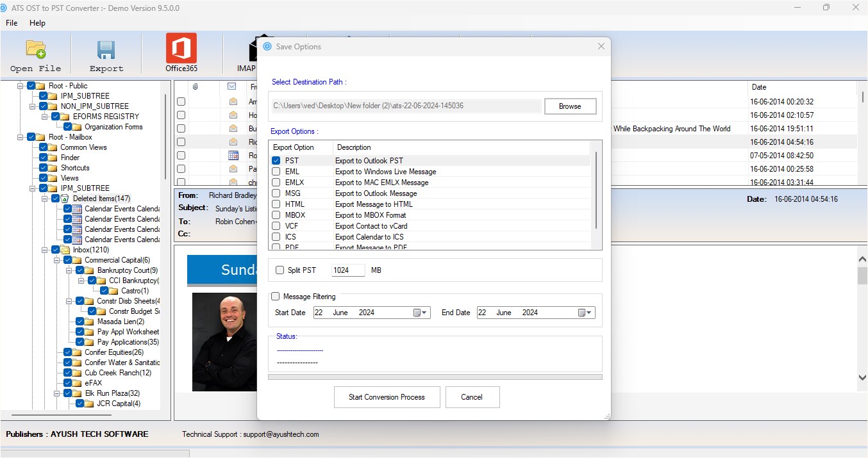Collapse the Root - Mailbox tree node
868x458 pixels.
click(21, 137)
